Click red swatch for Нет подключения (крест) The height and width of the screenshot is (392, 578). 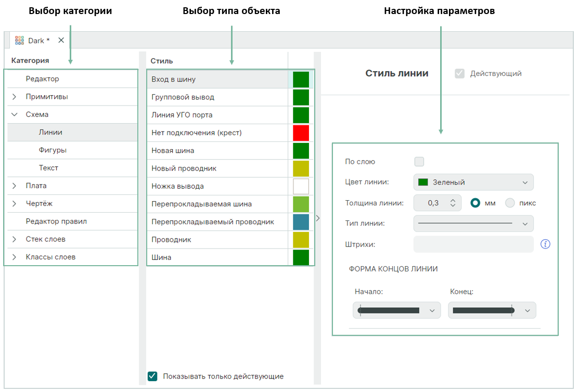pos(301,133)
